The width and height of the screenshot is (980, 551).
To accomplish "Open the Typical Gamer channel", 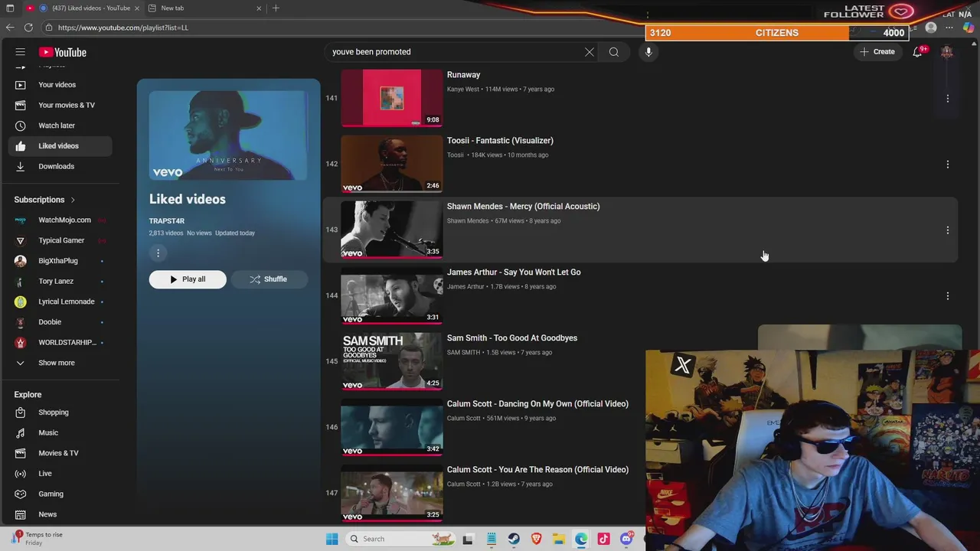I will tap(60, 240).
